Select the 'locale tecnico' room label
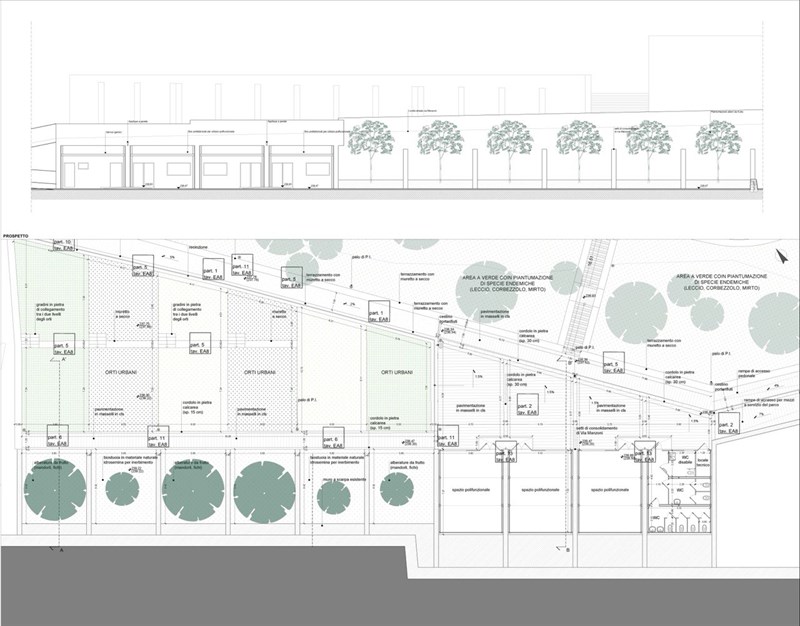 tap(704, 461)
